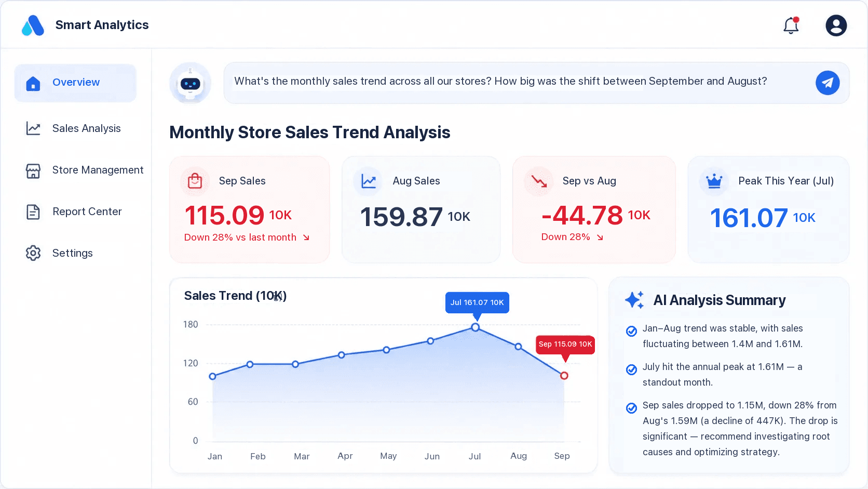Open the user profile avatar
Image resolution: width=868 pixels, height=489 pixels.
[x=836, y=25]
